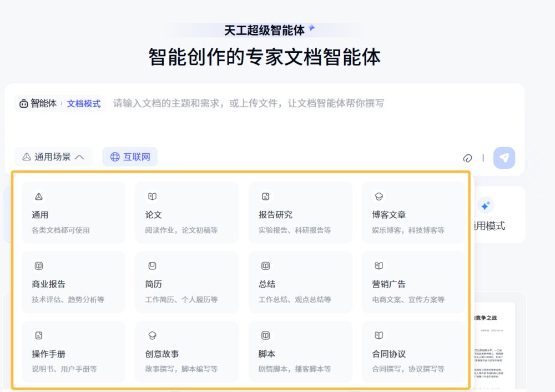Click the chevron arrow next to 通用场景
Screen dimensions: 555x392
click(79, 157)
